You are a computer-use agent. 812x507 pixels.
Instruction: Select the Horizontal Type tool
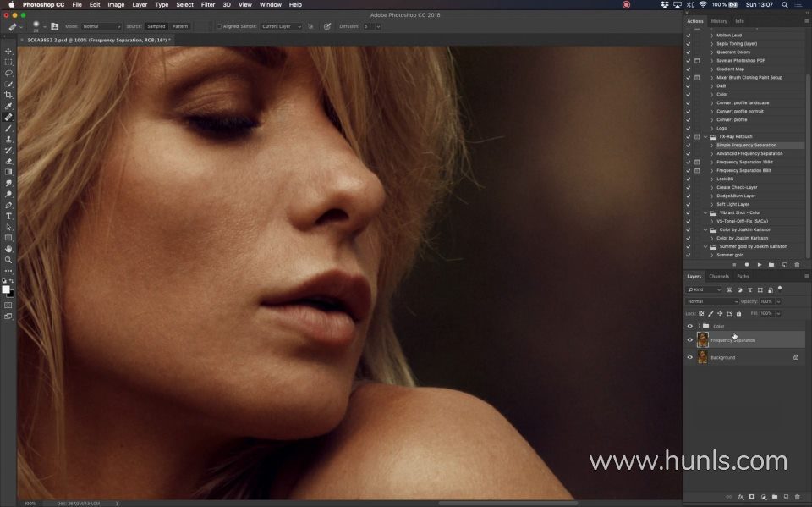click(x=8, y=216)
